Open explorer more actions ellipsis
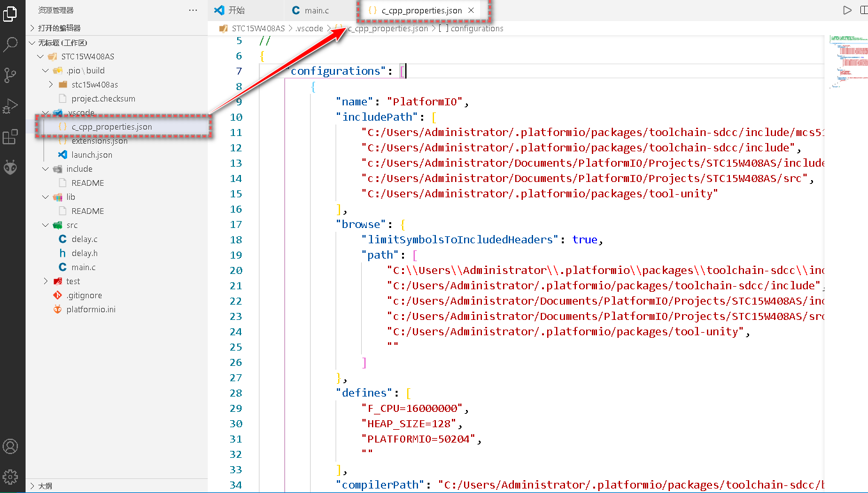 (x=193, y=10)
